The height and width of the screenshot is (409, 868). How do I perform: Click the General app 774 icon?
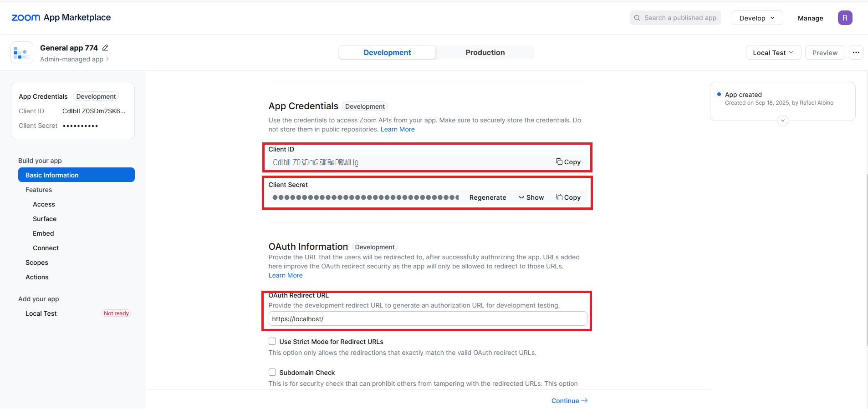(x=21, y=53)
